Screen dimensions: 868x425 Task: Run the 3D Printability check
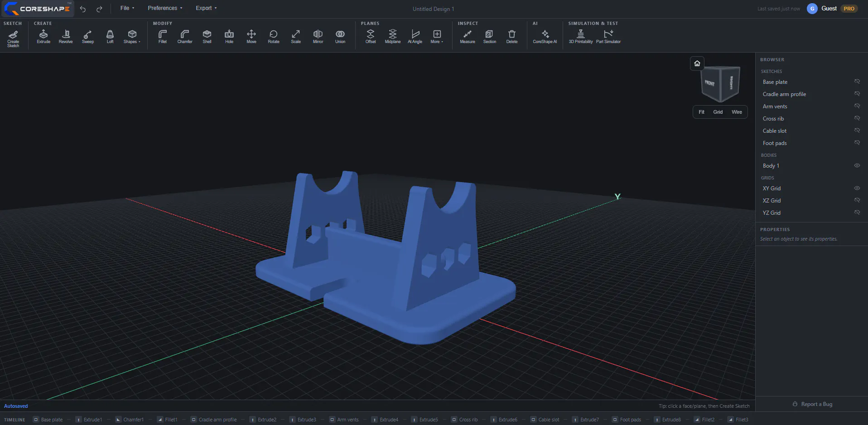581,36
